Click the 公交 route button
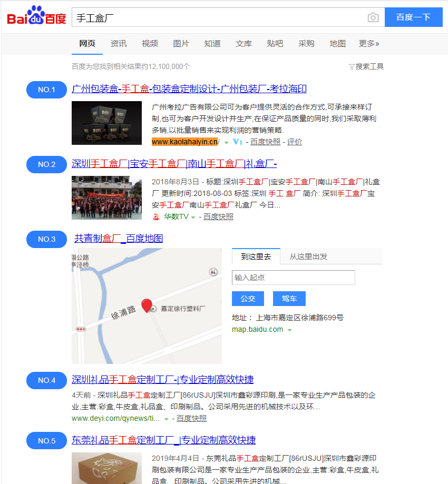The width and height of the screenshot is (448, 484). tap(248, 299)
